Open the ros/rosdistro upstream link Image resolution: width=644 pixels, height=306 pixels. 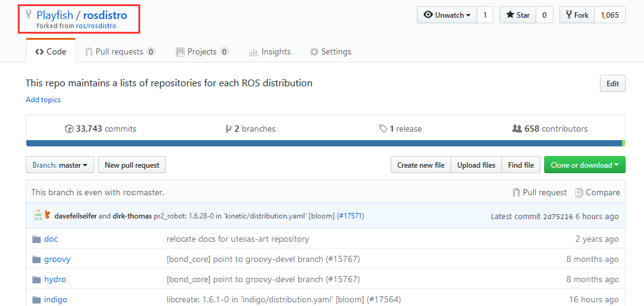point(96,26)
